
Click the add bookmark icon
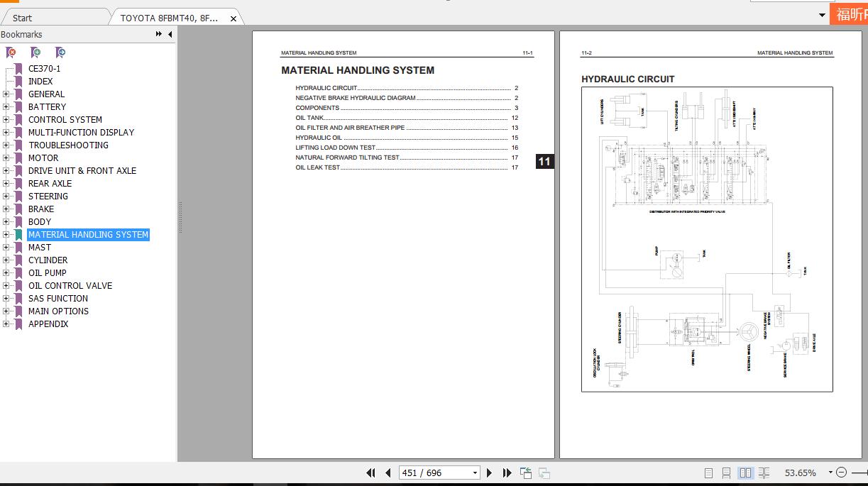35,52
